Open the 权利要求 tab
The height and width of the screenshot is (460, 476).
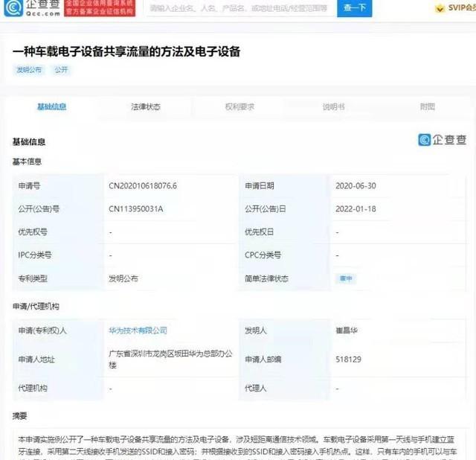click(239, 106)
